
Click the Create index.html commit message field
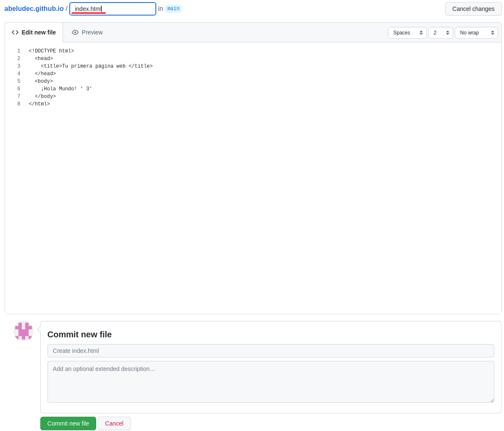click(x=271, y=350)
